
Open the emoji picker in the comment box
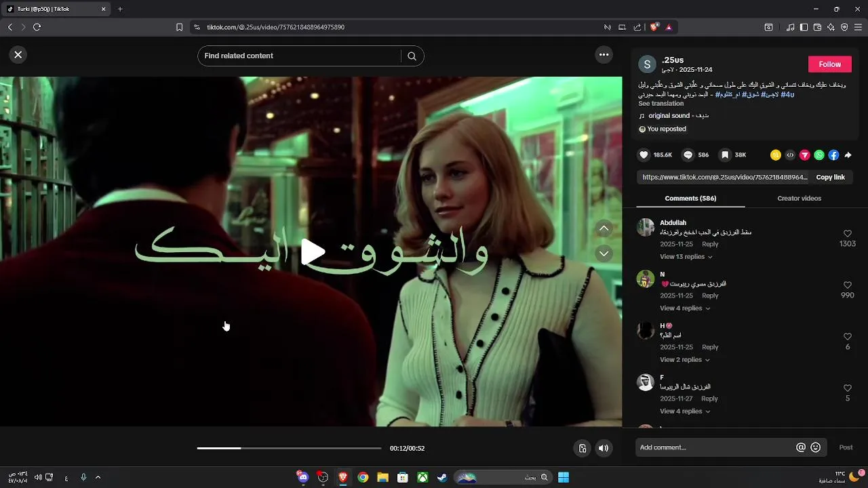point(816,447)
